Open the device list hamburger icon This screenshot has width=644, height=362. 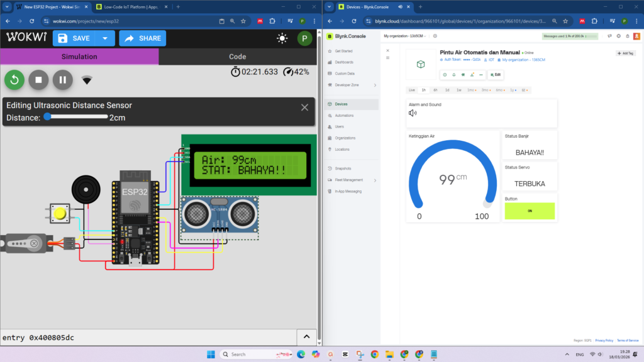[387, 58]
